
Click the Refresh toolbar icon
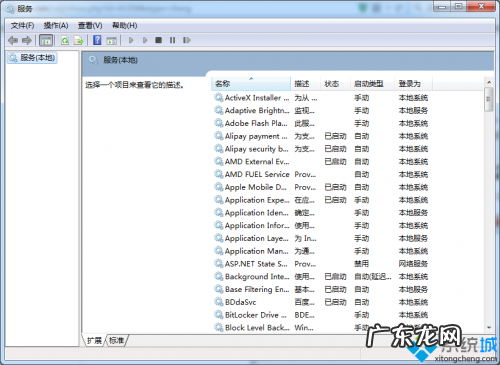65,40
